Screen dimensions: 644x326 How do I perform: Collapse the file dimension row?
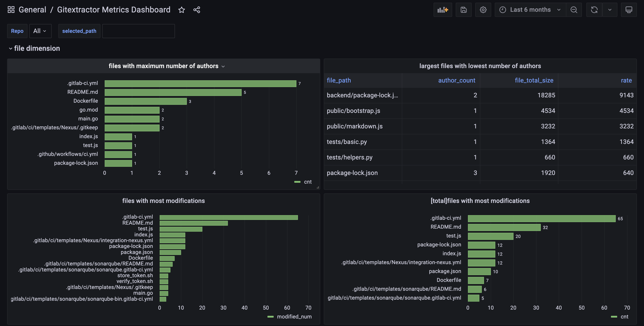pos(37,48)
